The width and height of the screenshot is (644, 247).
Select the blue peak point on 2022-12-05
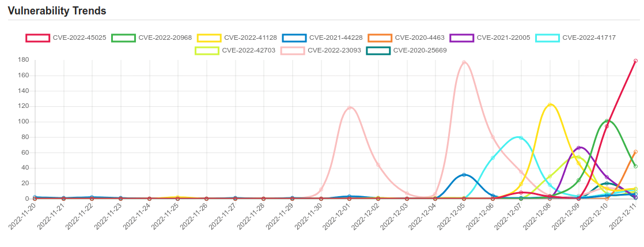point(464,175)
